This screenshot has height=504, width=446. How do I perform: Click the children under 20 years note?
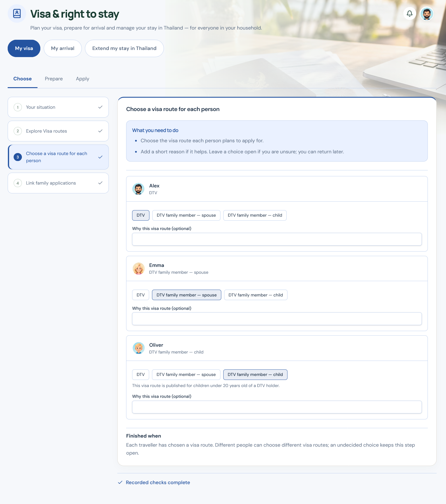pos(206,386)
